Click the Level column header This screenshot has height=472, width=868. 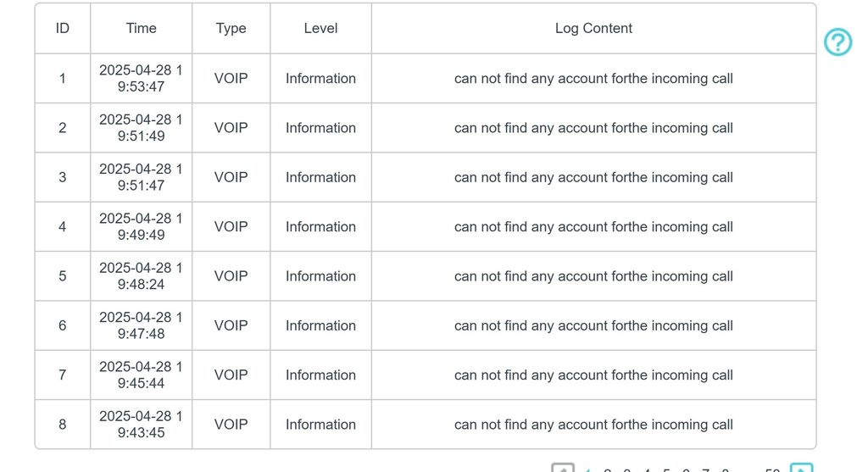320,28
